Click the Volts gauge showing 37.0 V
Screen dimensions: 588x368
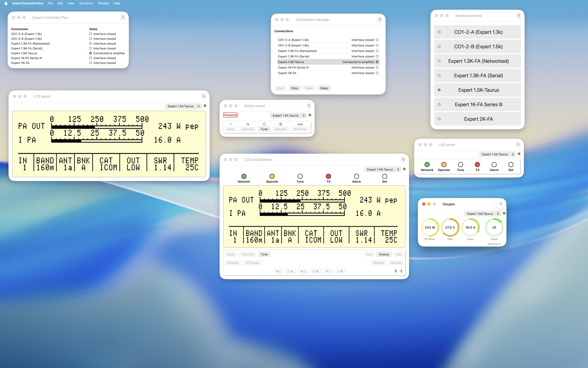point(450,227)
